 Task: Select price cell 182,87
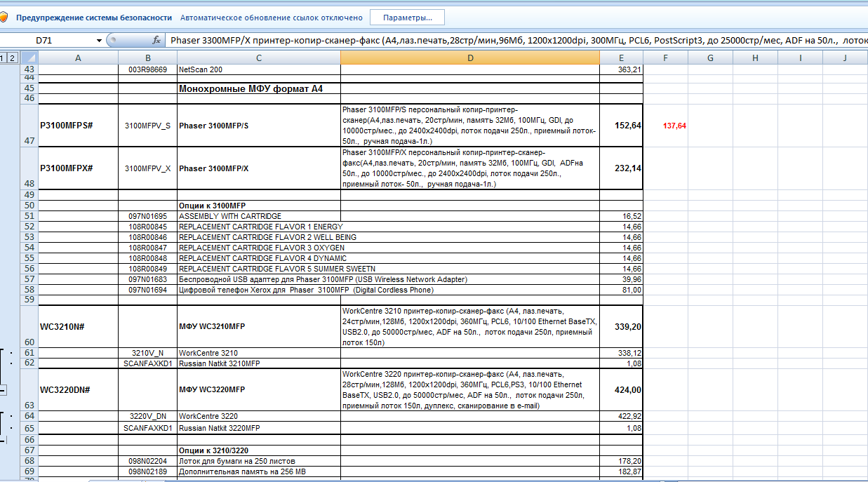621,471
